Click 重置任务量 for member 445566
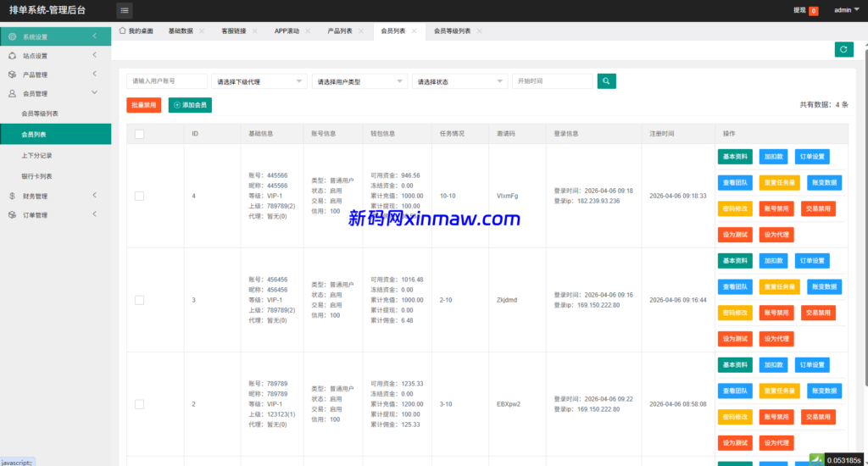Viewport: 868px width, 466px height. (780, 183)
